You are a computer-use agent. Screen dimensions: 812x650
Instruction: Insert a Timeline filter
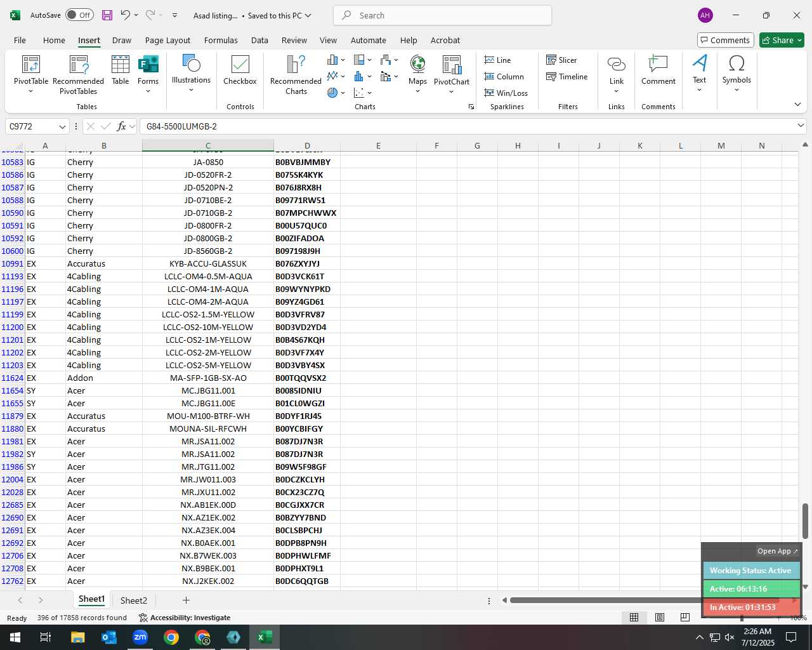(x=567, y=76)
